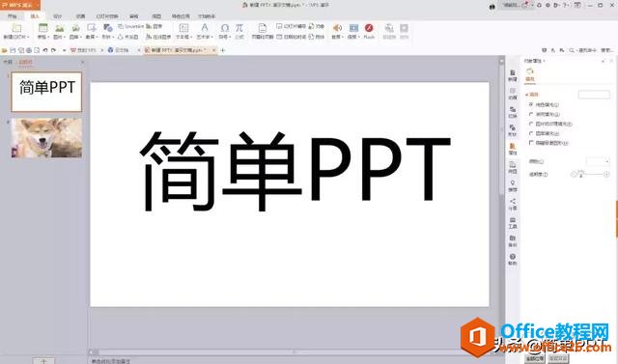Click Reset Background at panel bottom
The width and height of the screenshot is (618, 364).
[558, 358]
